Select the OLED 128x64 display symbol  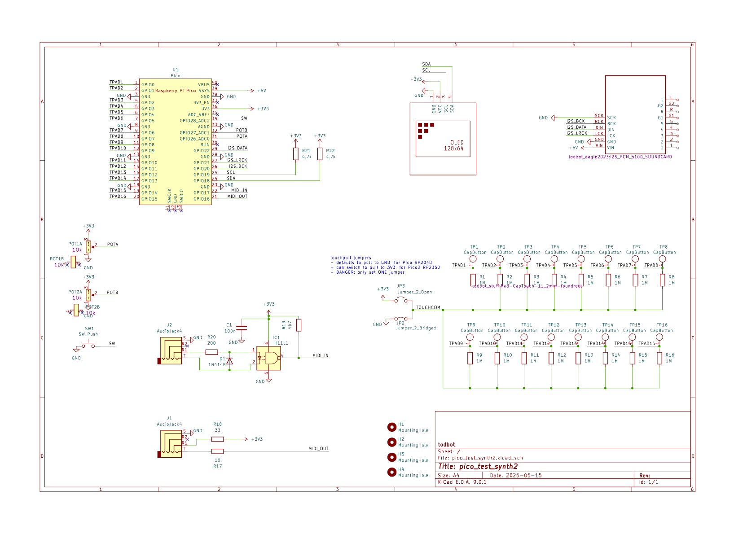(443, 139)
